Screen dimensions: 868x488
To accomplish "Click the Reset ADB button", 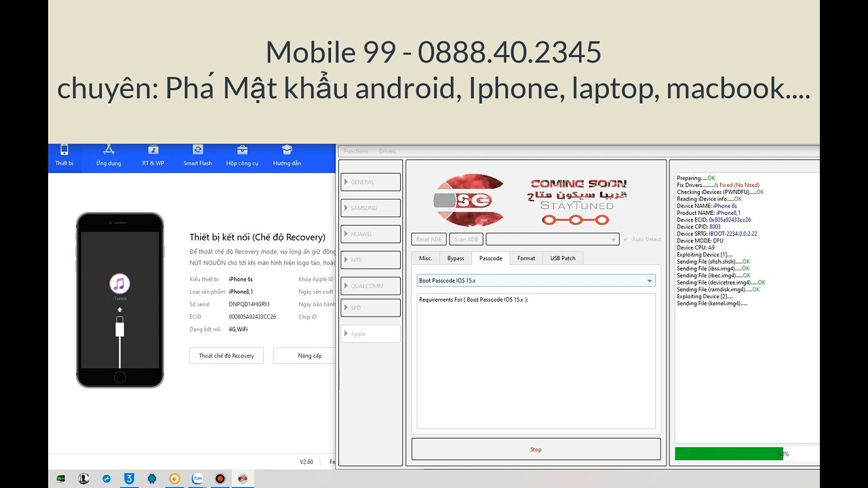I will (x=429, y=239).
